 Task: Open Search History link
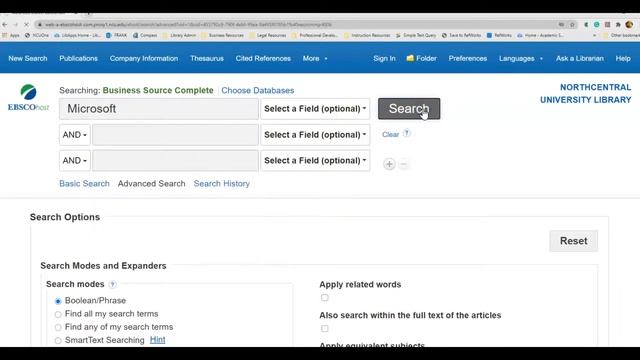click(222, 184)
